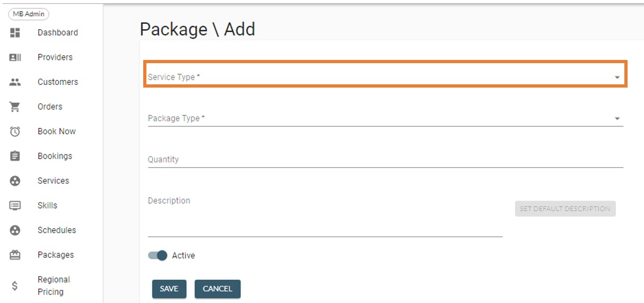644x303 pixels.
Task: Click the Schedules circular icon
Action: [x=15, y=230]
